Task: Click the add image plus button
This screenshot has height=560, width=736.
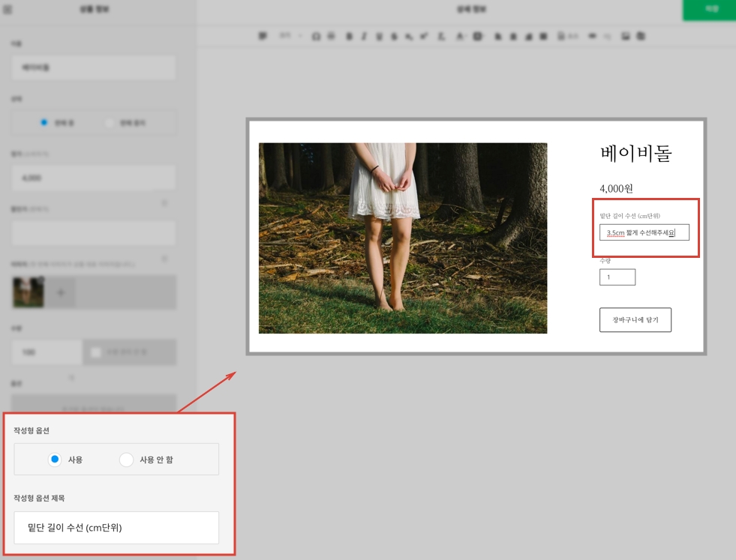Action: [x=62, y=292]
